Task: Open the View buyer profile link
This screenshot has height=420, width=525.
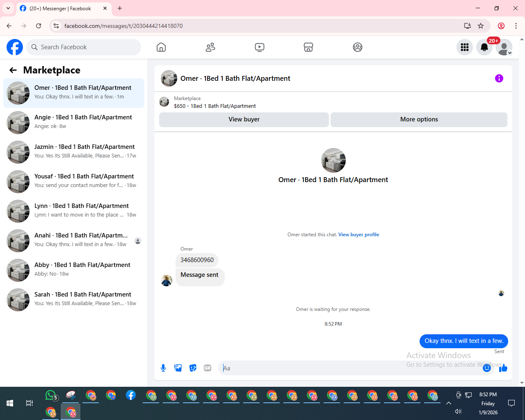Action: 358,235
